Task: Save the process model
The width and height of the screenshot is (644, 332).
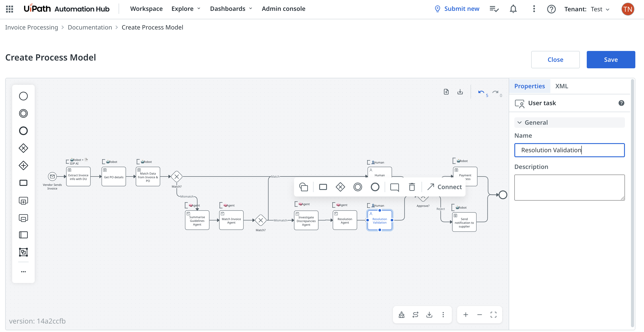Action: click(611, 59)
